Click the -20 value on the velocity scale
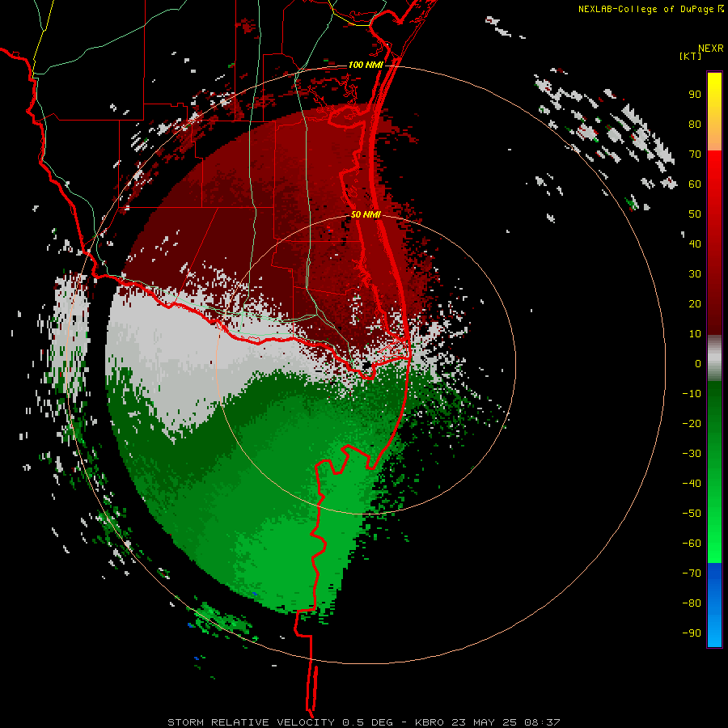Viewport: 728px width, 728px height. [x=692, y=423]
